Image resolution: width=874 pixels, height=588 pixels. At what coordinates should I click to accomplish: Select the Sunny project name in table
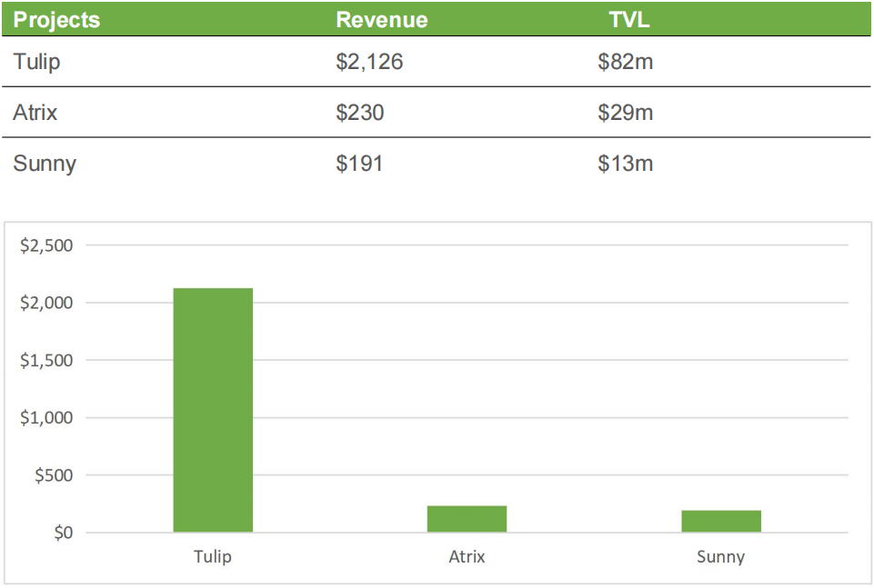(x=45, y=164)
